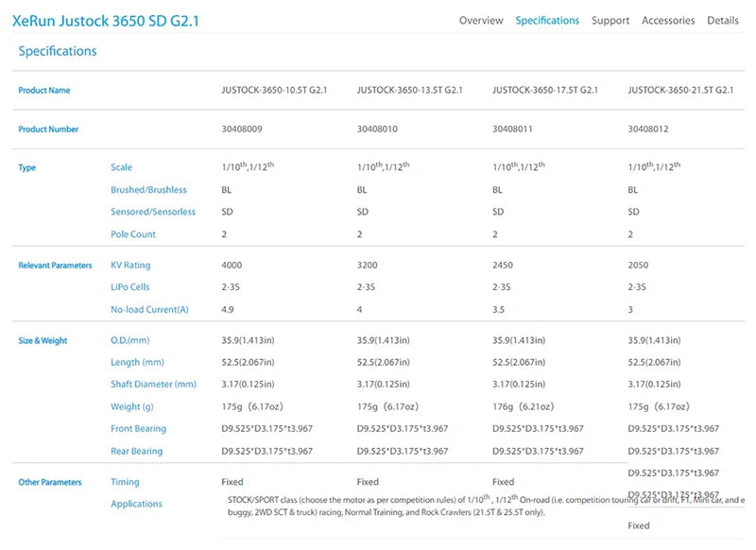
Task: Click the STOCK/SPORT class applications description
Action: tap(486, 506)
